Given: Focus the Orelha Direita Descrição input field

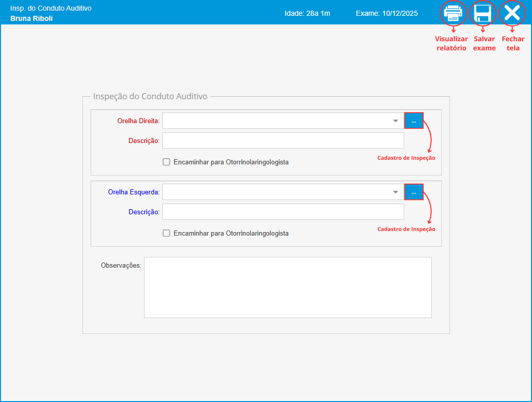Looking at the screenshot, I should [x=283, y=140].
